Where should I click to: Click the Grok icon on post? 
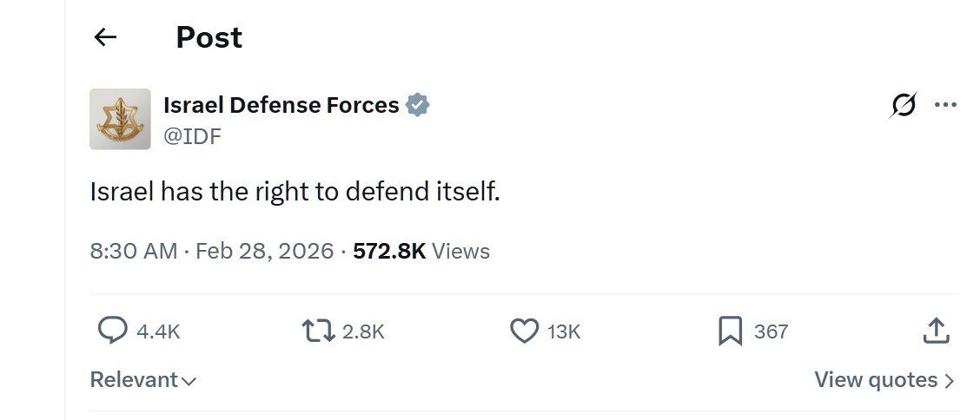904,106
